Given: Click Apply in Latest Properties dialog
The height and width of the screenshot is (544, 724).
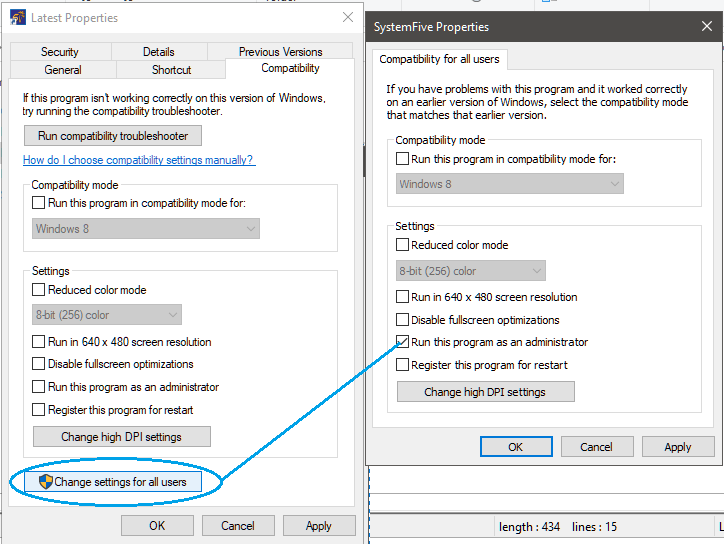Looking at the screenshot, I should (x=319, y=526).
